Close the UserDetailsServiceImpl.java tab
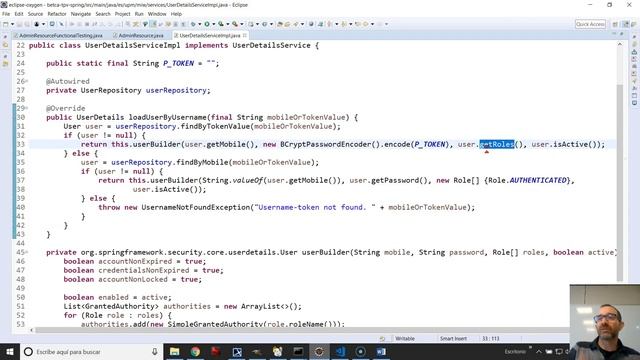This screenshot has width=640, height=360. (x=245, y=36)
